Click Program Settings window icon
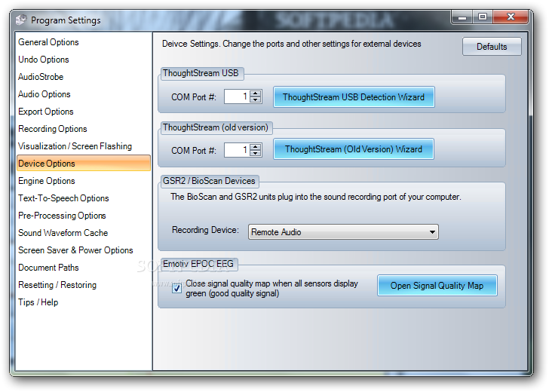 click(x=21, y=20)
